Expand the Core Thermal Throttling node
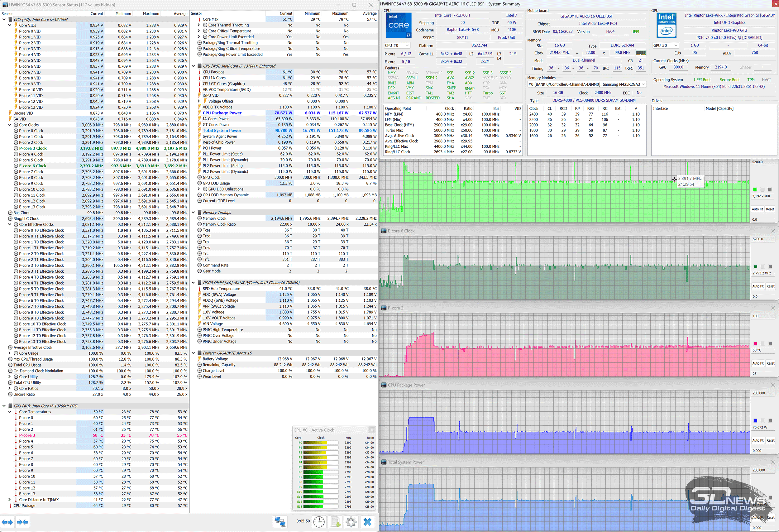Screen dimensions: 779x532 (199, 25)
